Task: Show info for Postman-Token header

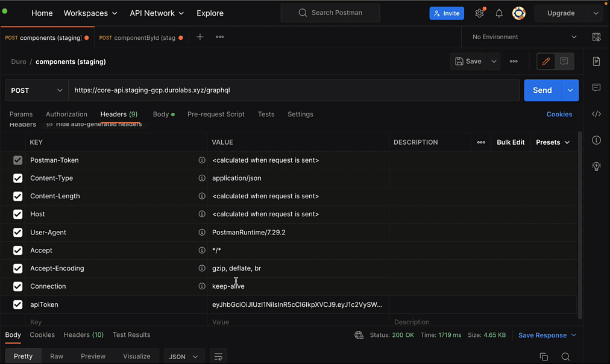Action: click(x=202, y=160)
